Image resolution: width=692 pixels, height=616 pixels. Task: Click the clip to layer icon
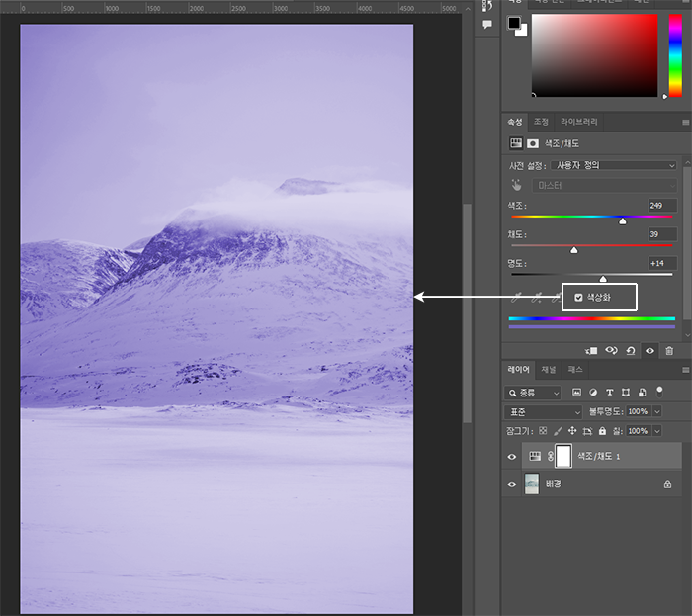pyautogui.click(x=591, y=351)
